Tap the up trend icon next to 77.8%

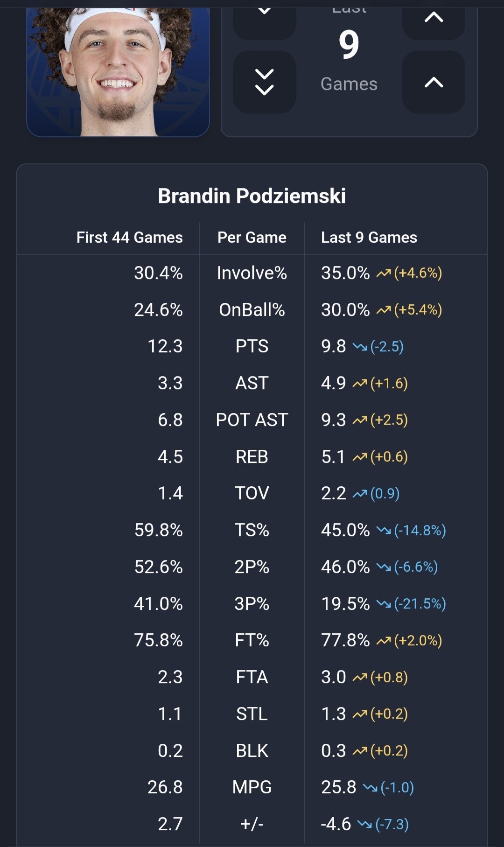(384, 641)
